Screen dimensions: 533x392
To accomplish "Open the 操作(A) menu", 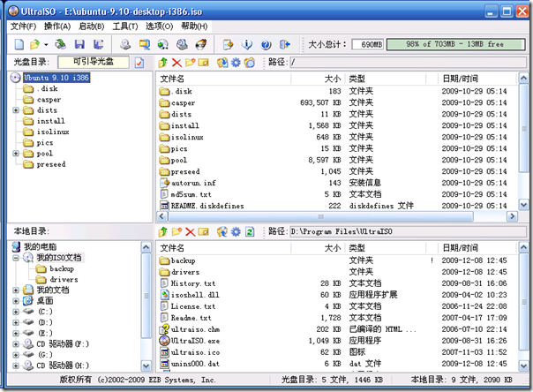I will (x=57, y=26).
